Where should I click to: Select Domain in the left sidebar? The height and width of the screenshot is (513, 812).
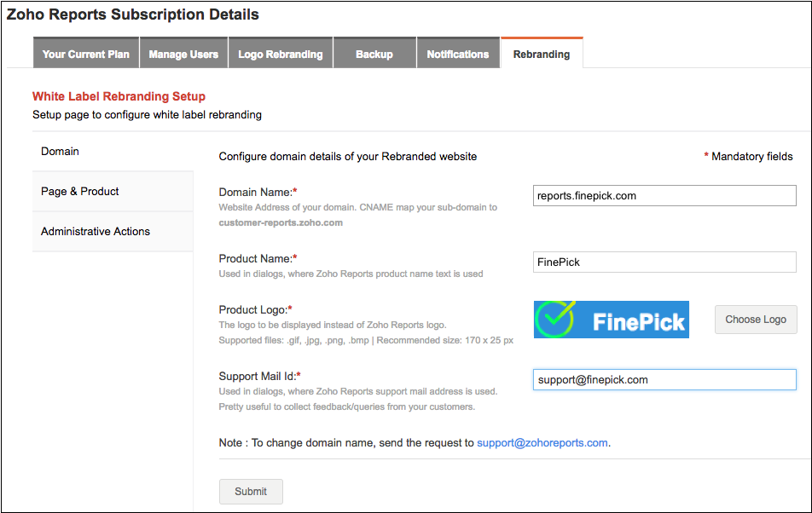click(x=60, y=151)
